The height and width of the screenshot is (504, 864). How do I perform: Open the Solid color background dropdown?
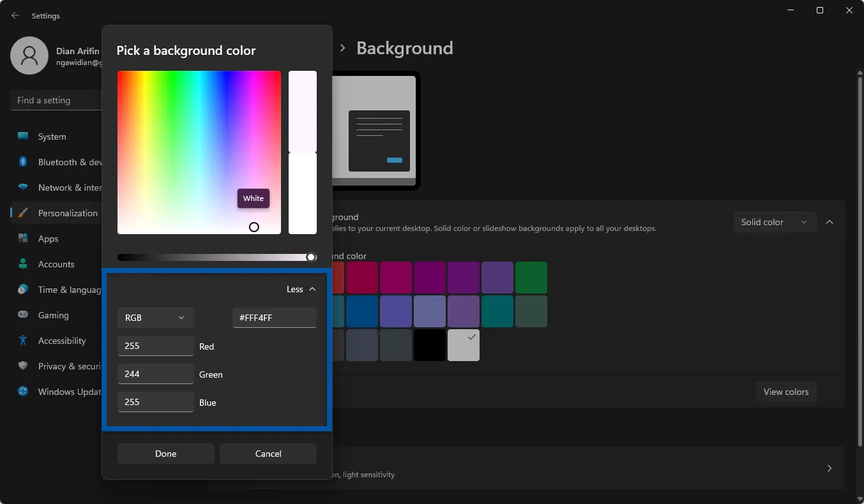775,222
